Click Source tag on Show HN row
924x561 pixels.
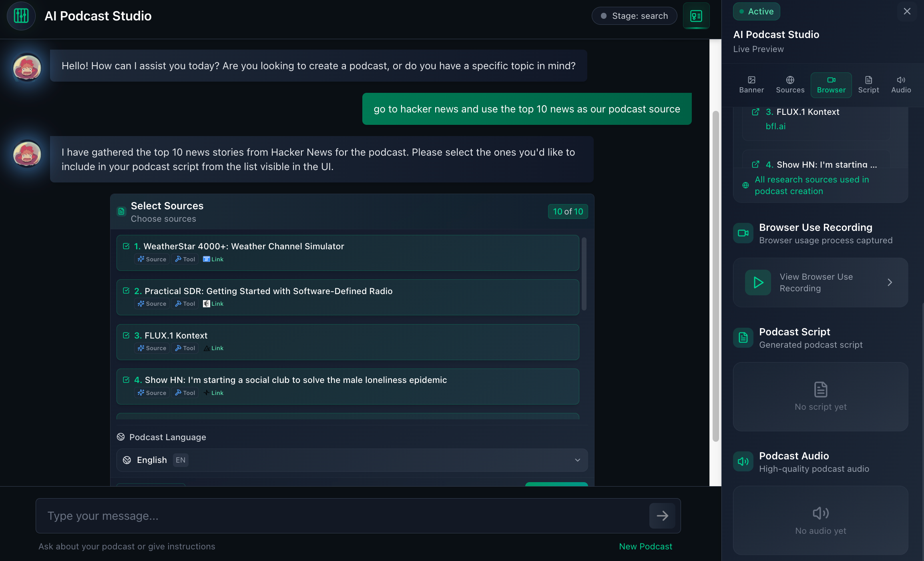152,393
